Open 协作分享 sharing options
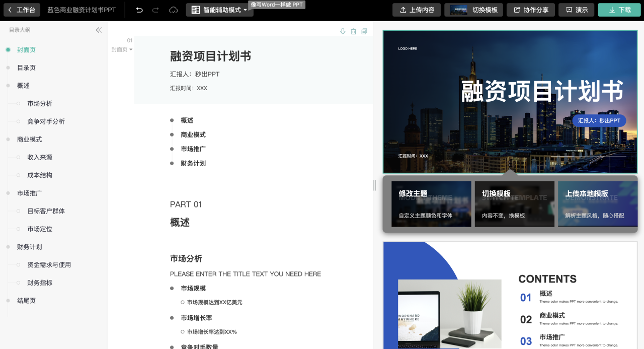 coord(531,10)
